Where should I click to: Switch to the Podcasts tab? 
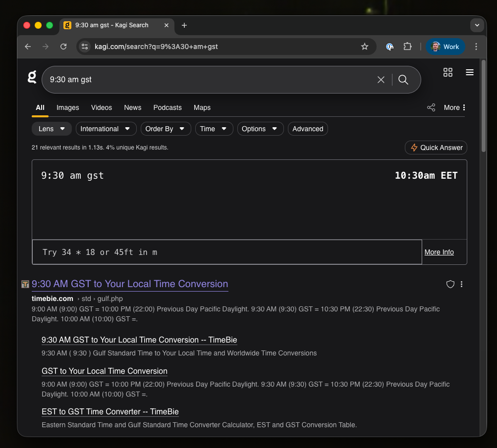[x=167, y=107]
